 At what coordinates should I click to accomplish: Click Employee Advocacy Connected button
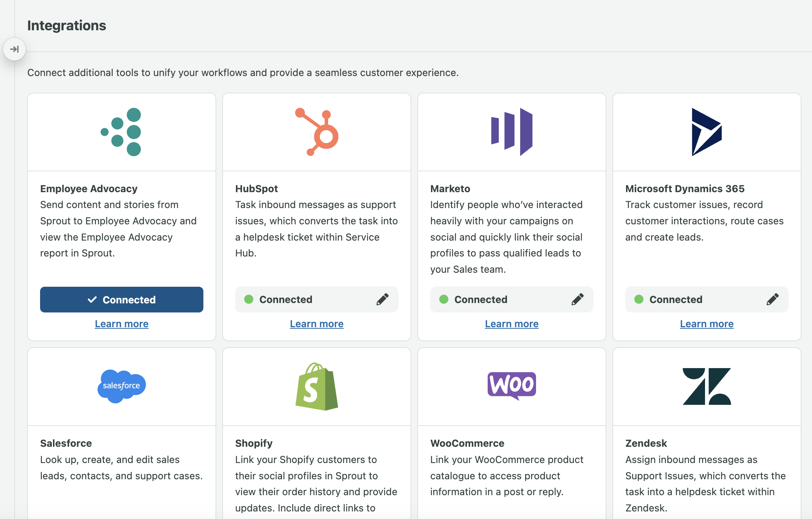point(122,300)
